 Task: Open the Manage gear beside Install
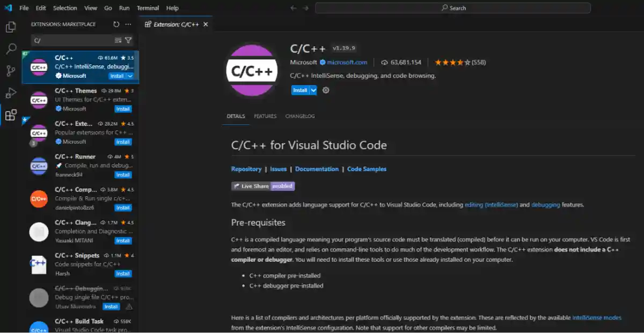pyautogui.click(x=325, y=90)
